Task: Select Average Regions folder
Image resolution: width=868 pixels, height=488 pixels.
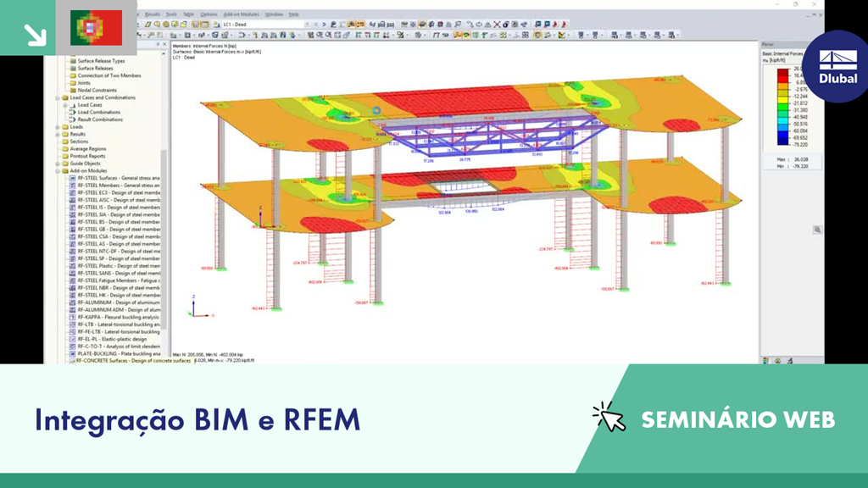Action: click(87, 149)
